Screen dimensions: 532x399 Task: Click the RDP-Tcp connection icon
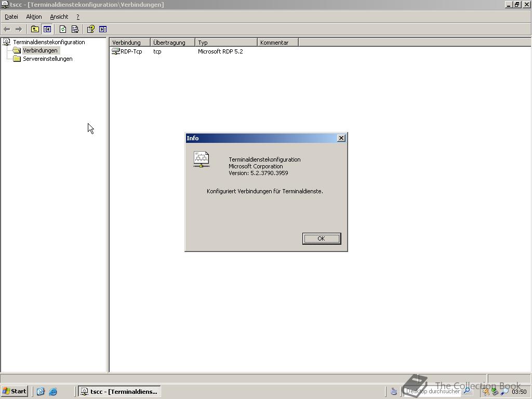116,51
